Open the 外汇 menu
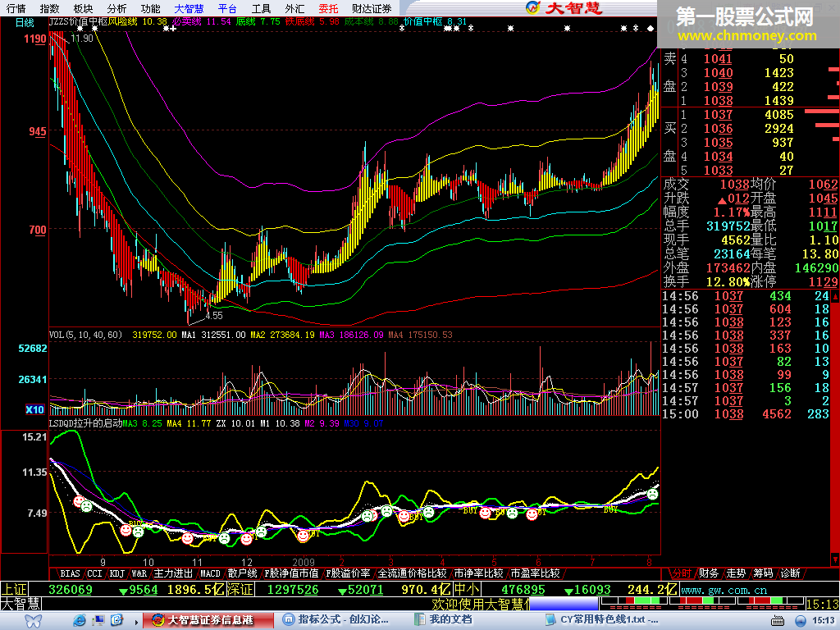 point(294,8)
